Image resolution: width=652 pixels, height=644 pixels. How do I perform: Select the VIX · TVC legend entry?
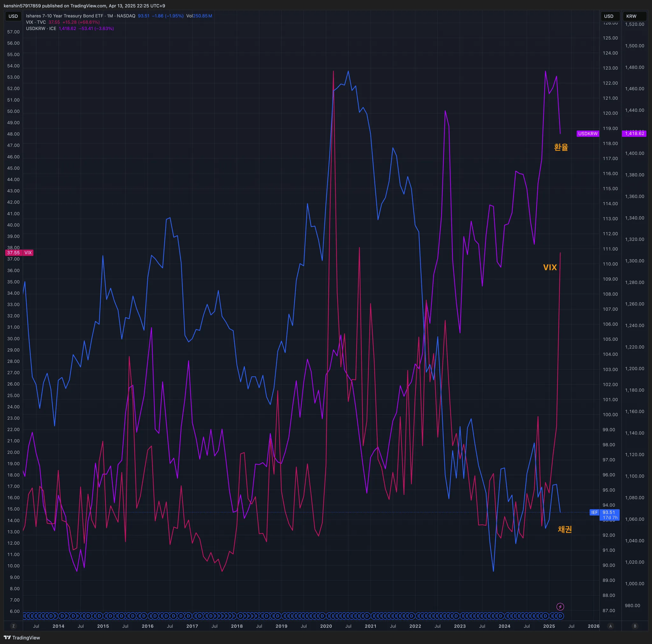pos(36,22)
